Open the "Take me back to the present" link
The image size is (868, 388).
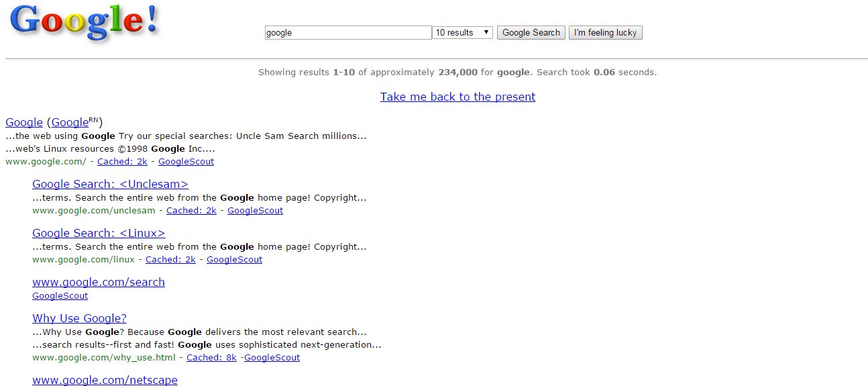pos(457,97)
